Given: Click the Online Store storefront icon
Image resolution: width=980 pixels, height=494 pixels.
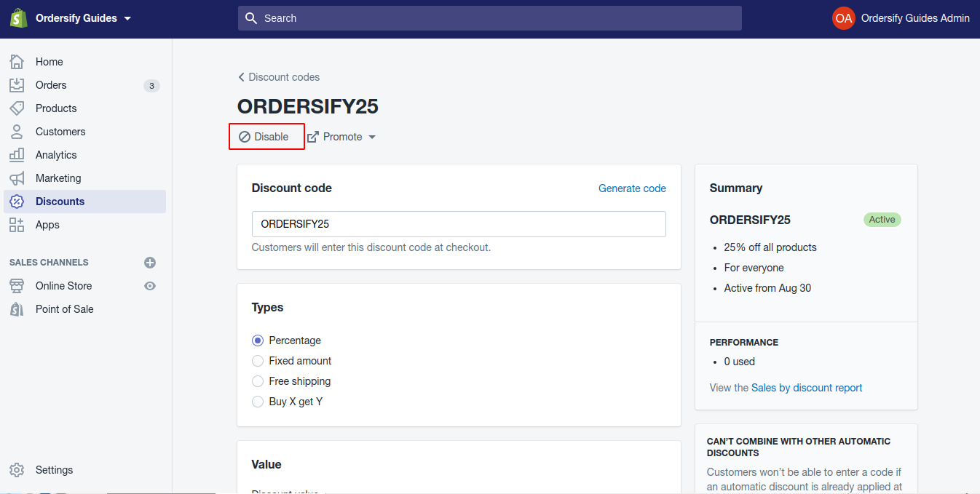Looking at the screenshot, I should point(17,286).
